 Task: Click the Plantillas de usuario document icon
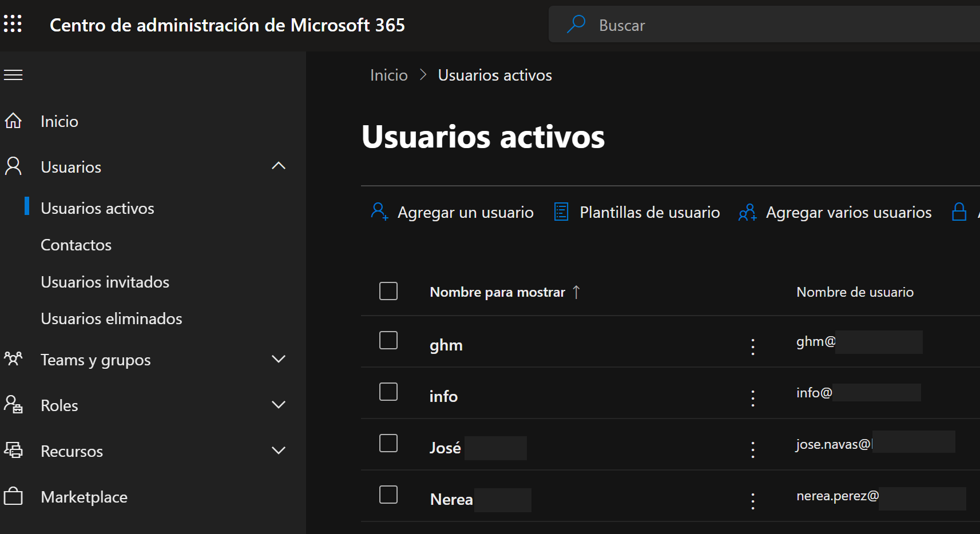coord(561,212)
